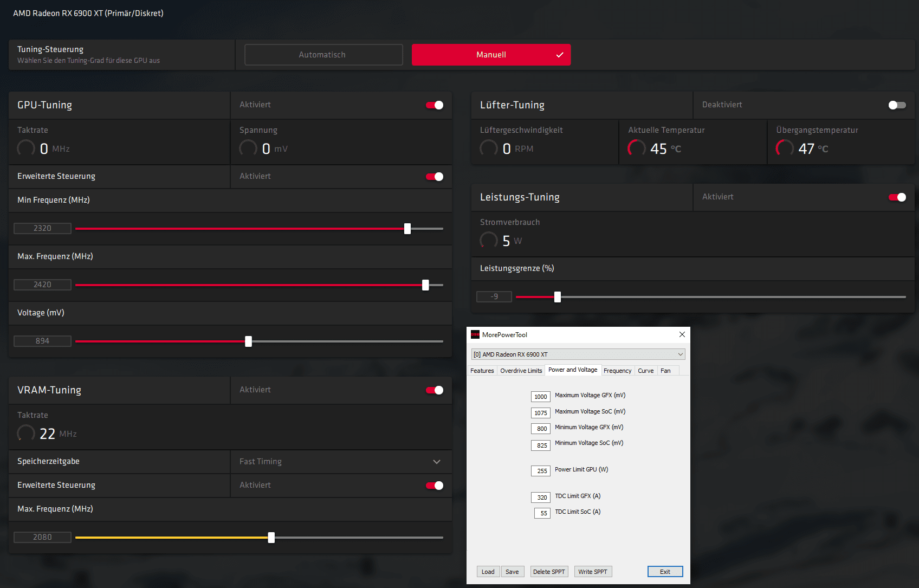Click the Lüfter-Tuning heading

click(x=512, y=105)
